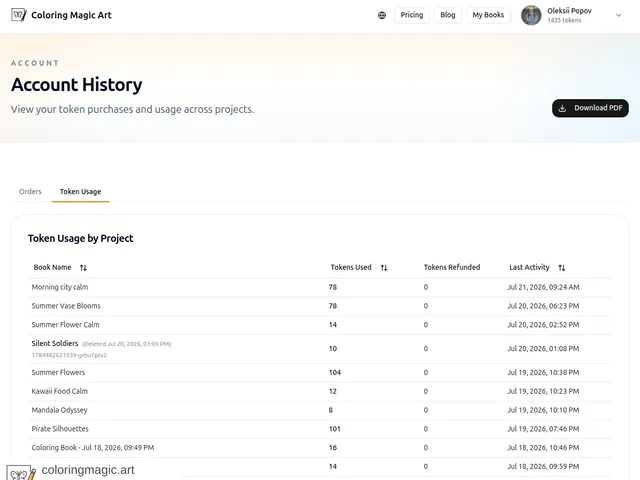Click the Last Activity column label
Viewport: 640px width, 480px height.
click(529, 267)
